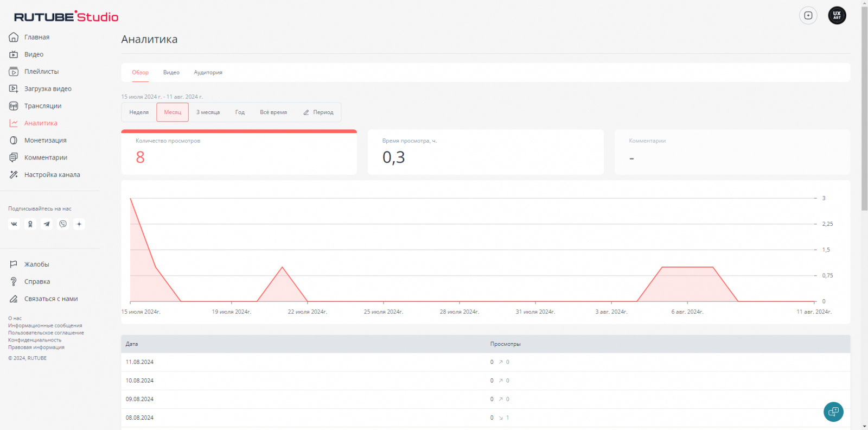Switch period to 3 месяца

[x=208, y=112]
